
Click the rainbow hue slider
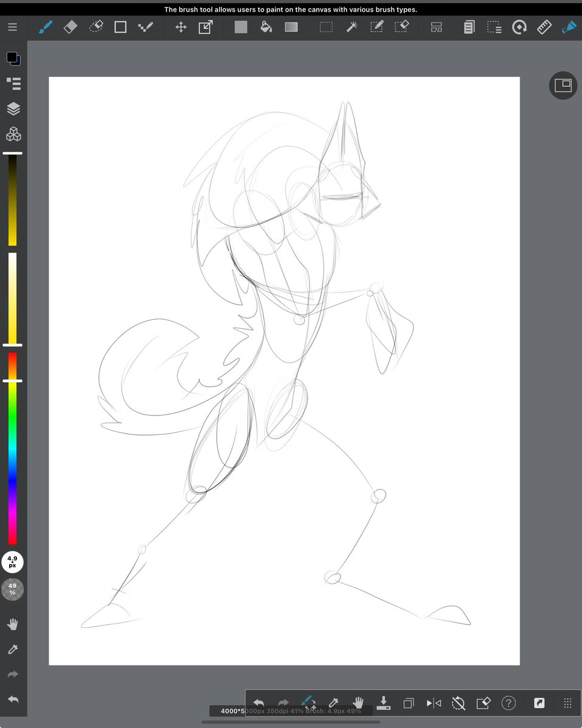12,448
